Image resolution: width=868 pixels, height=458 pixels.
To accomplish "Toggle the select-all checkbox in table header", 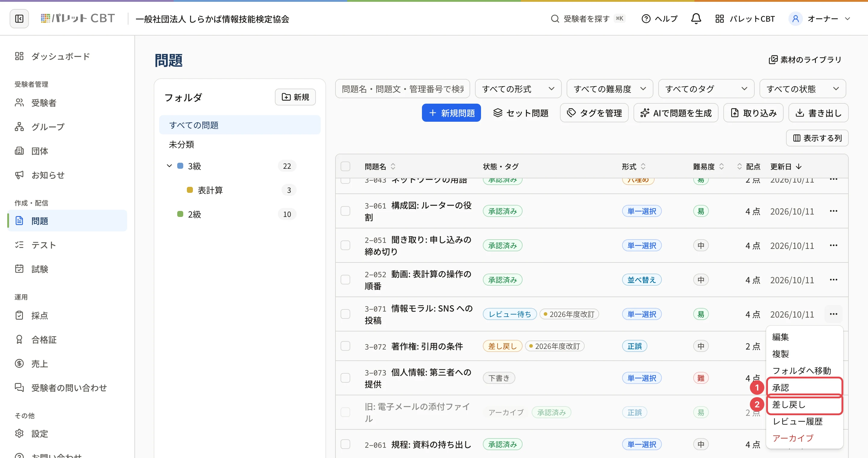I will pyautogui.click(x=345, y=166).
